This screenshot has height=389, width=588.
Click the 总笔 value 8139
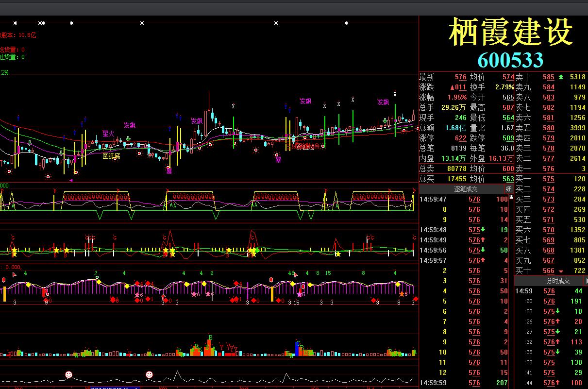tap(459, 148)
